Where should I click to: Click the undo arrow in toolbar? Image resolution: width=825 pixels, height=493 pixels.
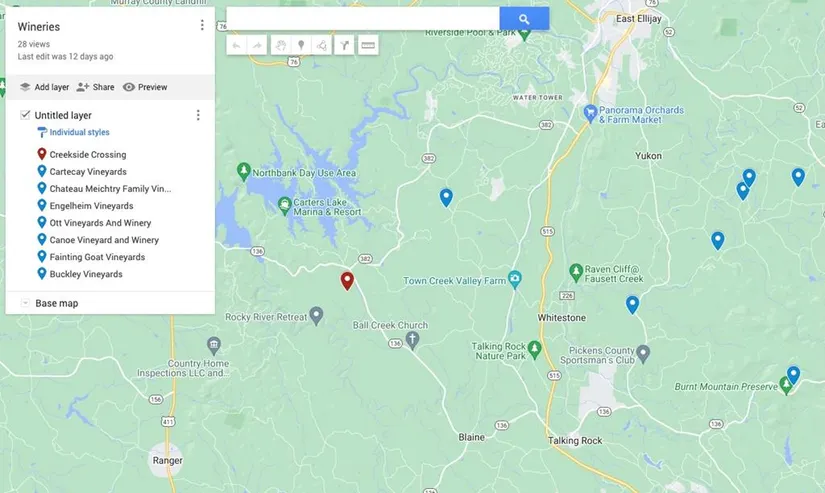[x=236, y=45]
